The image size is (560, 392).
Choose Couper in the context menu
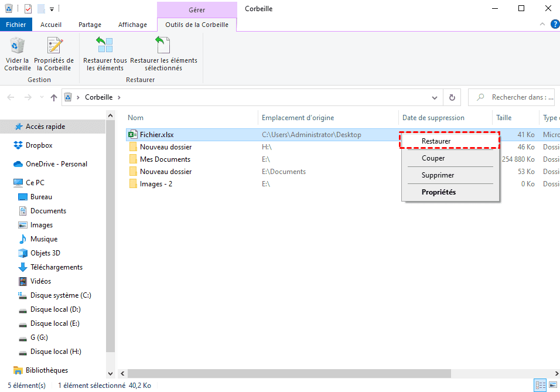coord(450,158)
